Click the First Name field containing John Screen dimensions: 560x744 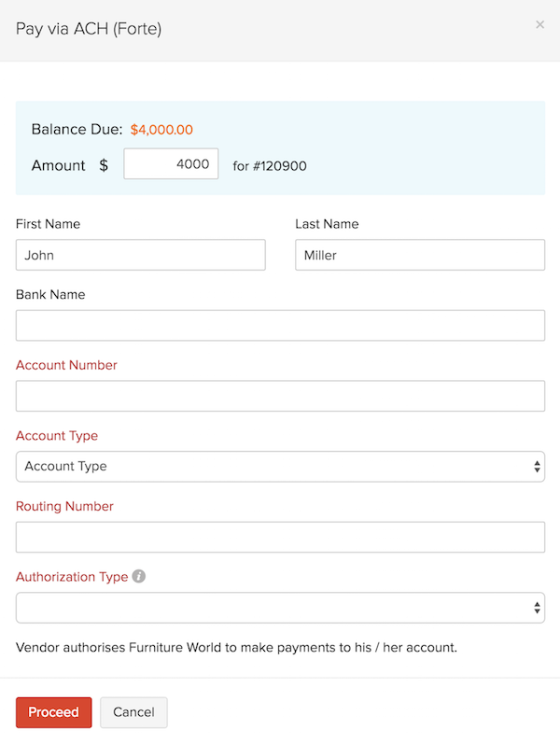pos(141,255)
